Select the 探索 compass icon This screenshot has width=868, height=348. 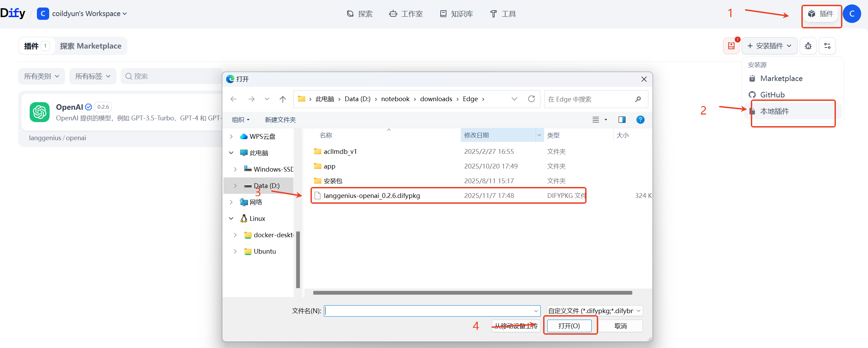[x=350, y=14]
